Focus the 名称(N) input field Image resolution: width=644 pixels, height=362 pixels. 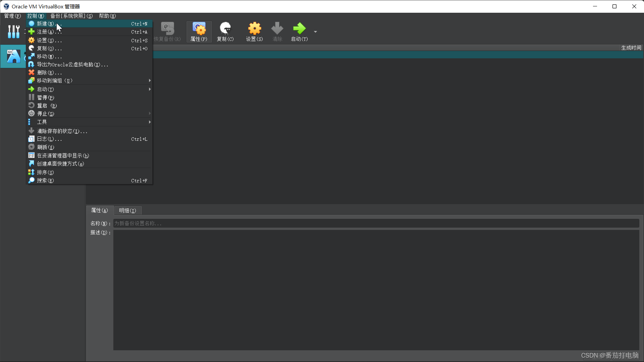click(376, 224)
